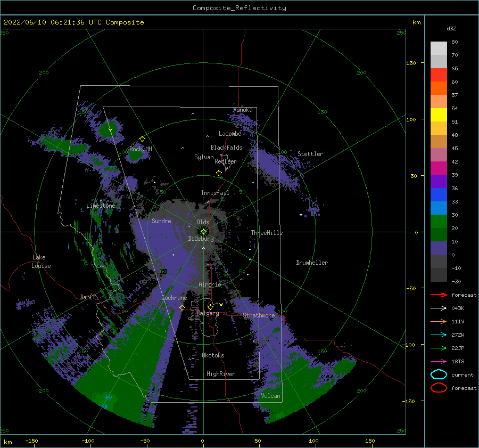Viewport: 479px width, 448px height.
Task: Click the RockyMH map label
Action: pos(141,149)
